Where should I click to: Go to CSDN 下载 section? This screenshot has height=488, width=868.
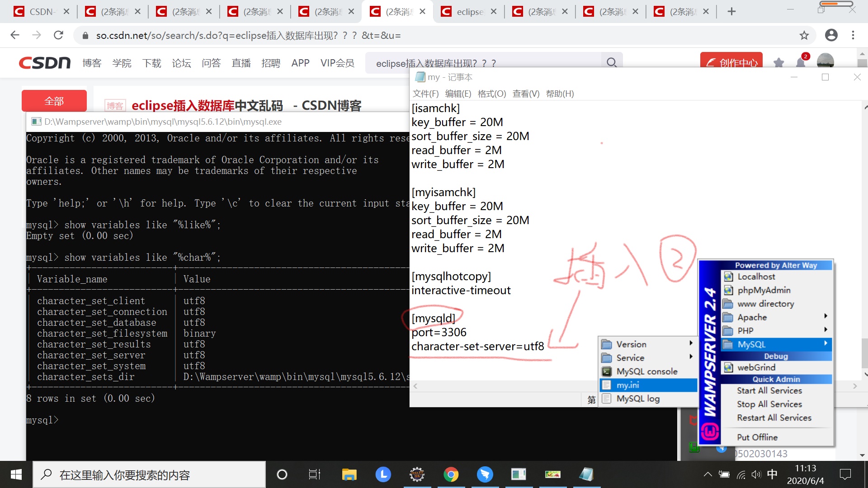(151, 63)
